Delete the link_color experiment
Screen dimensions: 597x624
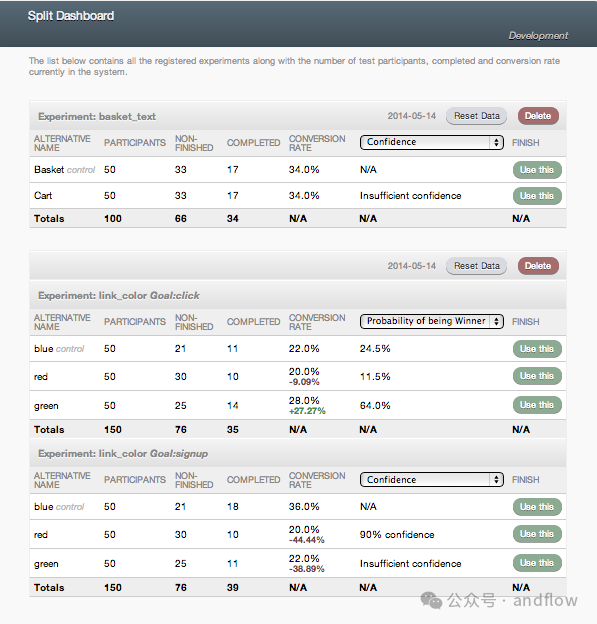pyautogui.click(x=538, y=266)
